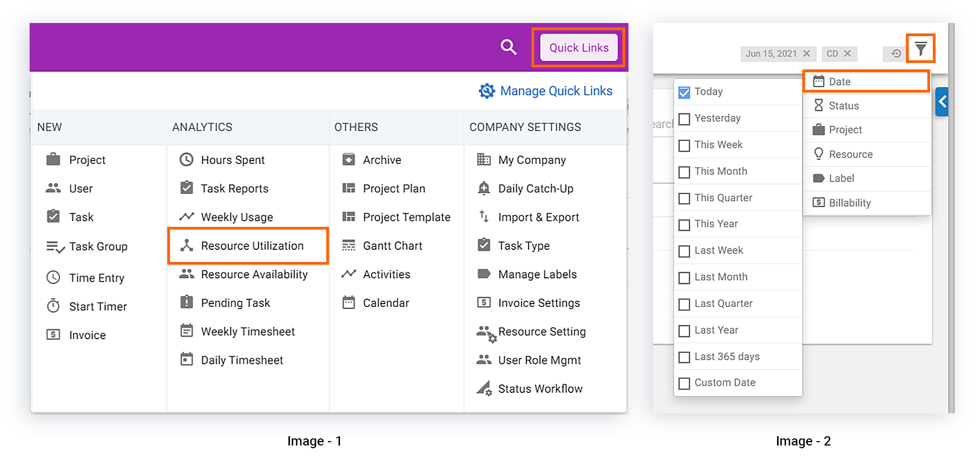
Task: Check the Yesterday checkbox
Action: click(x=684, y=119)
